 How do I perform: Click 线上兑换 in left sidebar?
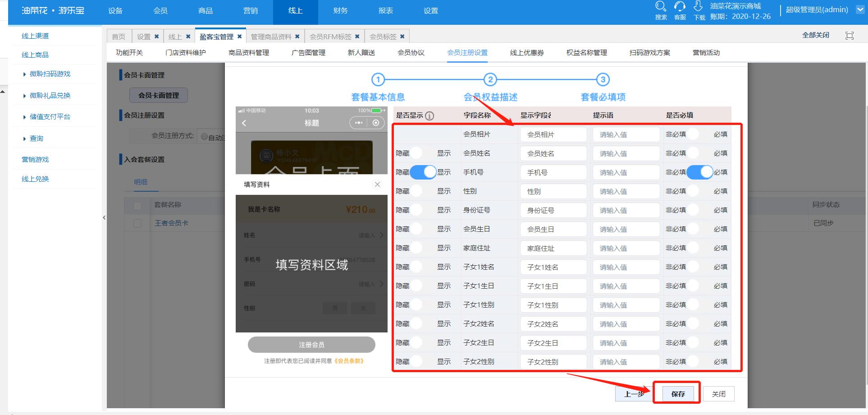35,179
